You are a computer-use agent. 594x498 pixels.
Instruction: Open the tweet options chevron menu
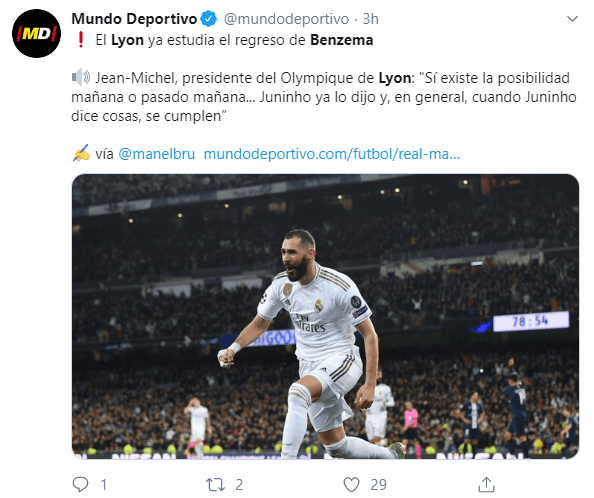572,19
